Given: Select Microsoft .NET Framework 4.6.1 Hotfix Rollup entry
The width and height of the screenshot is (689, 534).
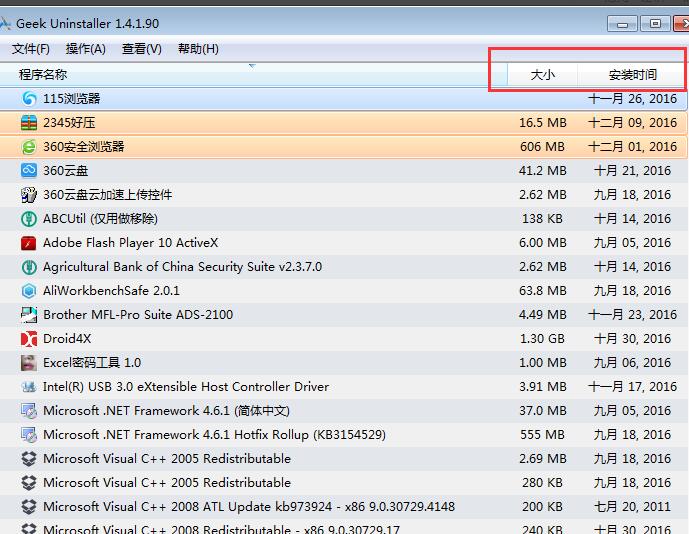Looking at the screenshot, I should point(214,435).
